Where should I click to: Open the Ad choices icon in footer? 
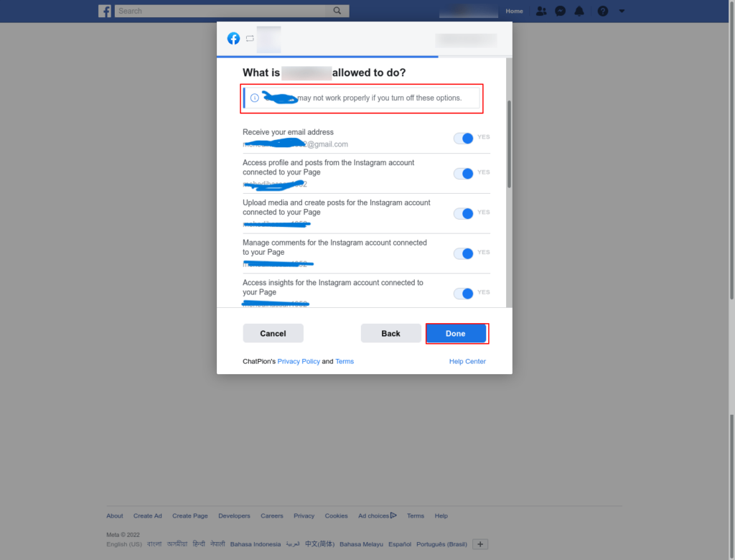tap(393, 515)
